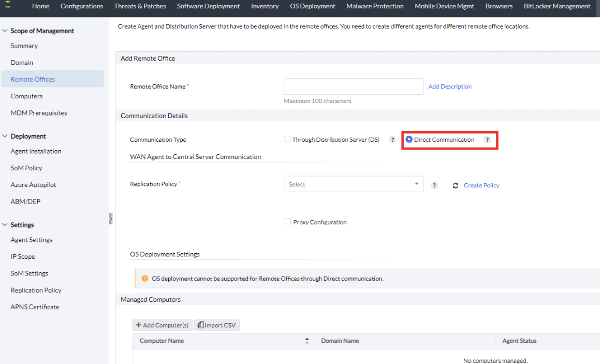Go to the Inventory tab
Screen dimensions: 600x364
(x=265, y=6)
